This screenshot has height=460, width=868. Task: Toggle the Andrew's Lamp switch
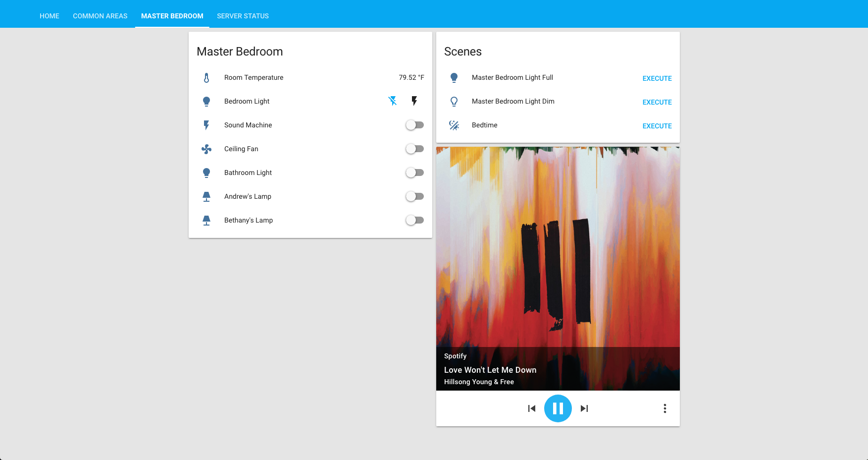[x=415, y=196]
